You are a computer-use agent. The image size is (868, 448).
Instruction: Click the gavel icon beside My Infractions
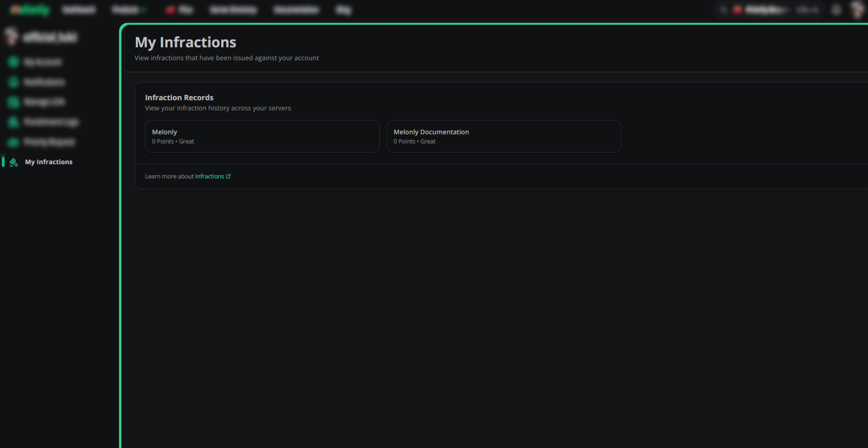[14, 162]
